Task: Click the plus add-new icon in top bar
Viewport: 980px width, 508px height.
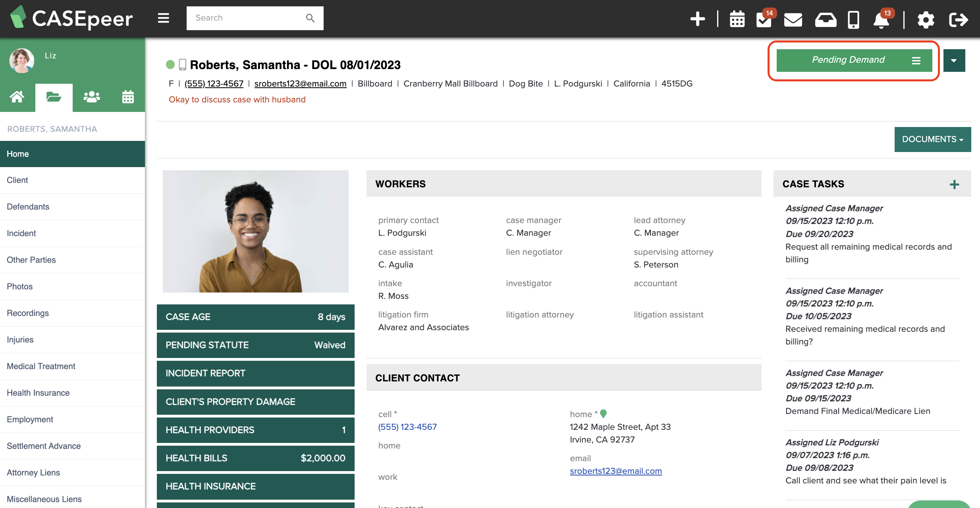Action: point(697,19)
